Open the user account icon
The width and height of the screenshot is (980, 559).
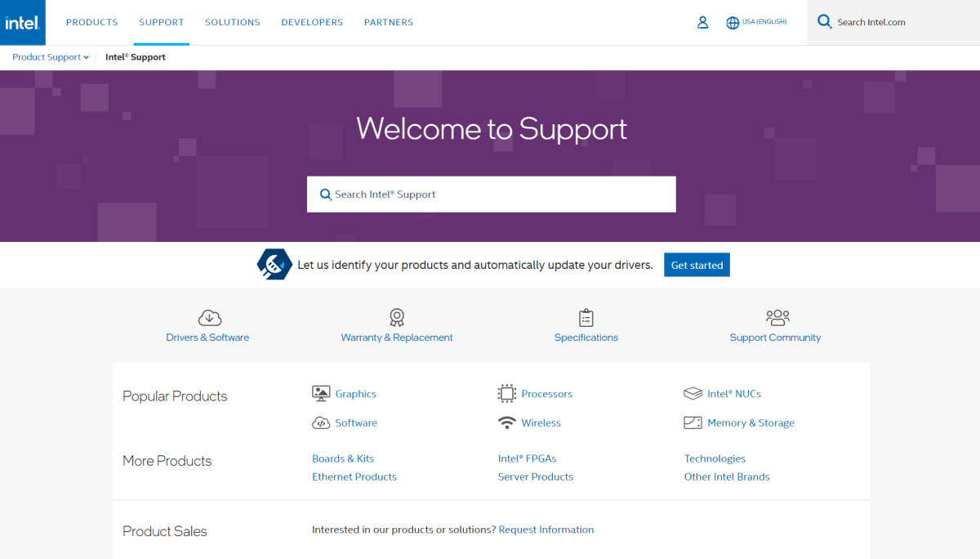(702, 23)
